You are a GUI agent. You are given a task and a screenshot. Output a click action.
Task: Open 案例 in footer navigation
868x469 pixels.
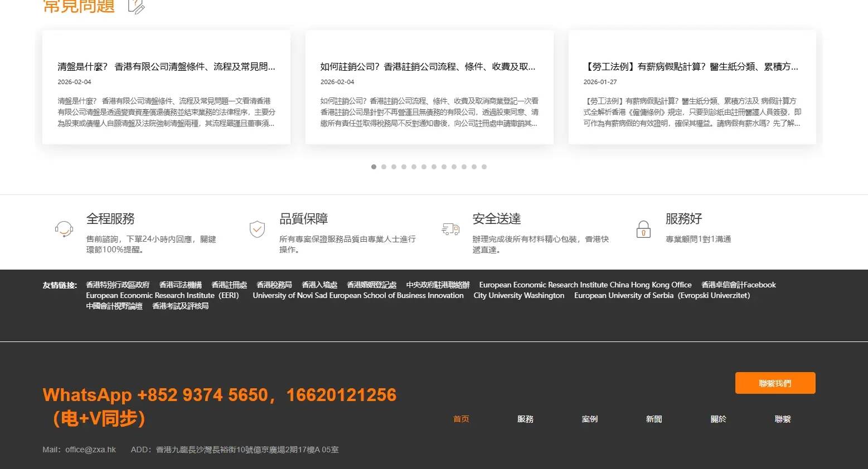click(589, 419)
